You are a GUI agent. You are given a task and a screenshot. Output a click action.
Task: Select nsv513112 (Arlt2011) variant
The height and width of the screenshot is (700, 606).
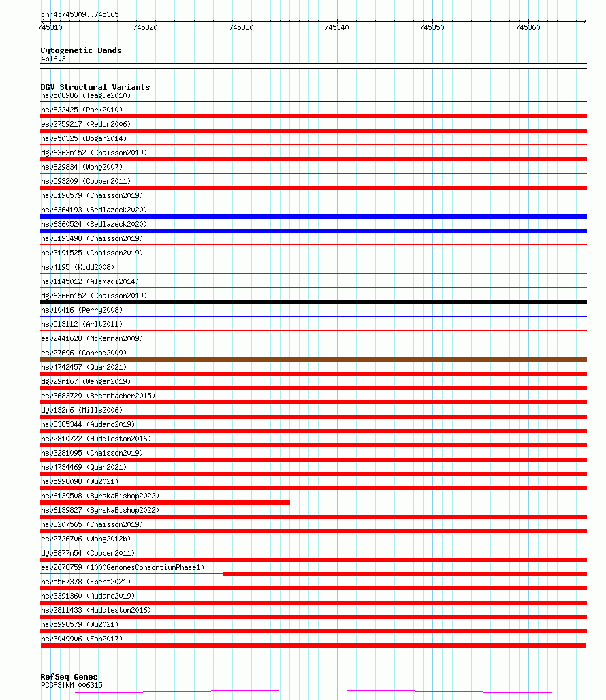[x=82, y=324]
